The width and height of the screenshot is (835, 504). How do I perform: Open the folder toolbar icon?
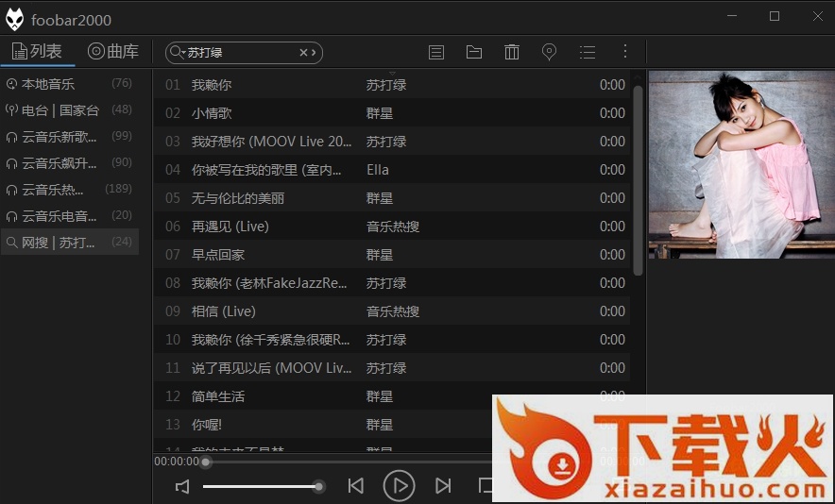474,52
